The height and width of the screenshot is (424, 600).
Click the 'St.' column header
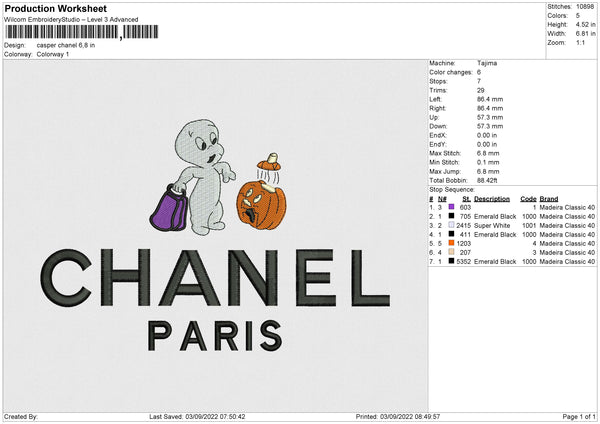[x=466, y=199]
